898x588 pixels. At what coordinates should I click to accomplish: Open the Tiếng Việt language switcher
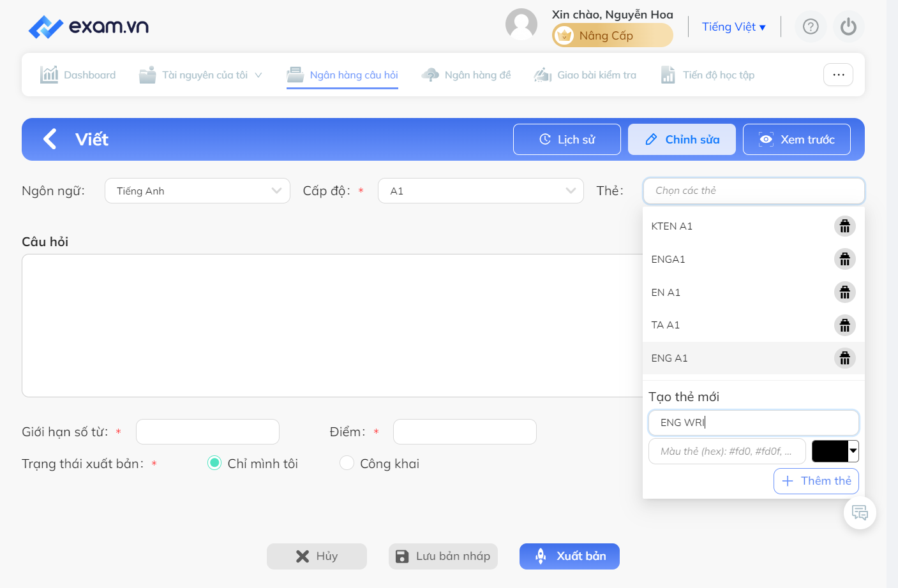pyautogui.click(x=733, y=27)
